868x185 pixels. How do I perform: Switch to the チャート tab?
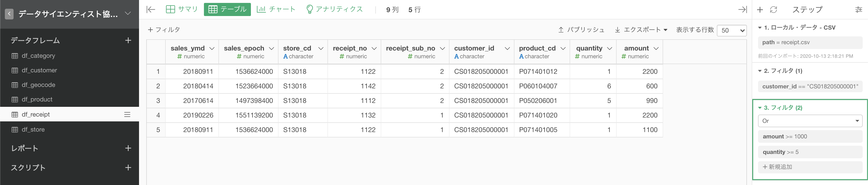coord(276,9)
